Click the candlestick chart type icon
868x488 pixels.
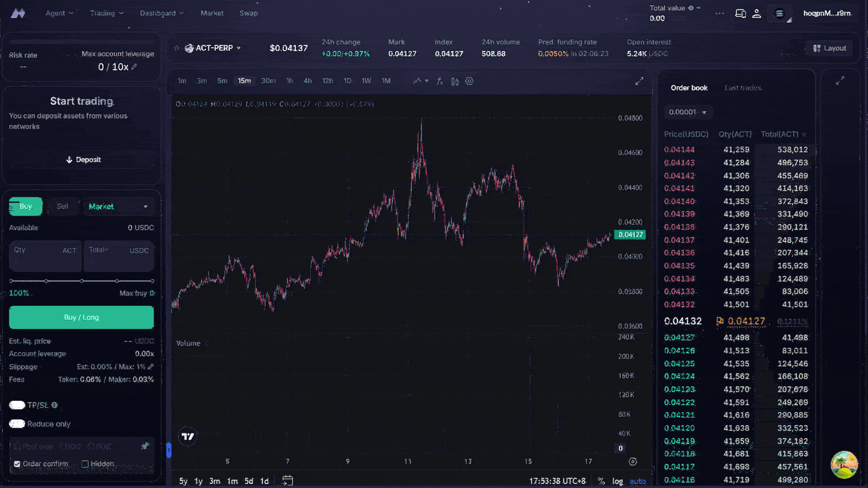click(x=455, y=81)
